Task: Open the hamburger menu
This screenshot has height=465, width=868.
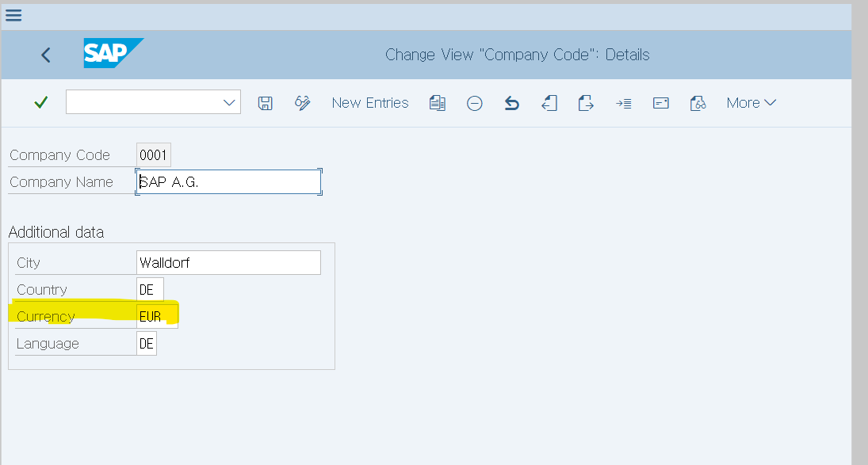Action: [x=13, y=15]
